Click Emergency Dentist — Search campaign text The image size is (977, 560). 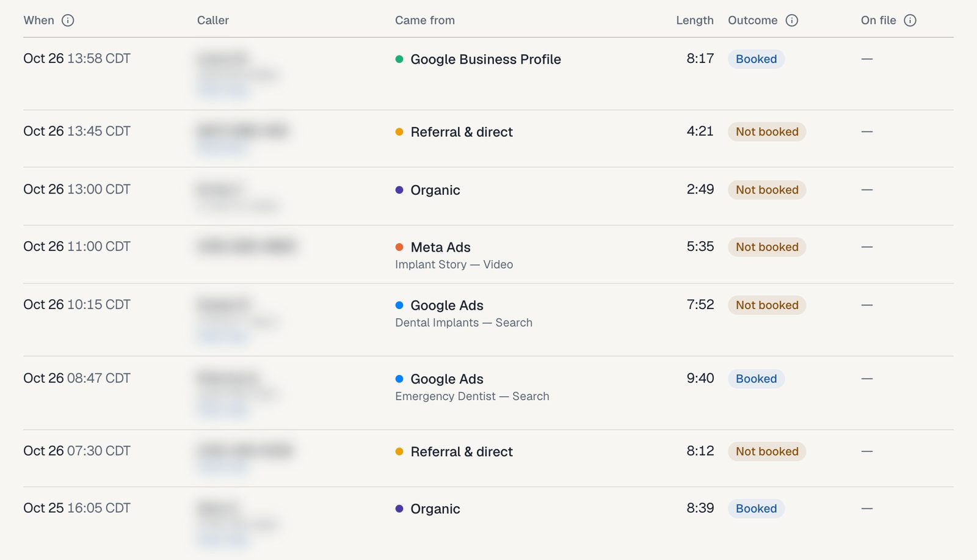[x=473, y=396]
